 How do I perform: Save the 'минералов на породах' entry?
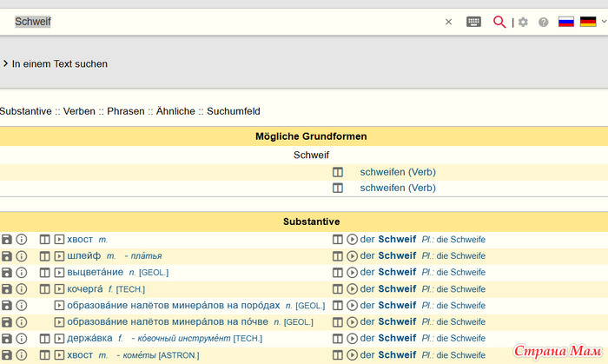[7, 305]
